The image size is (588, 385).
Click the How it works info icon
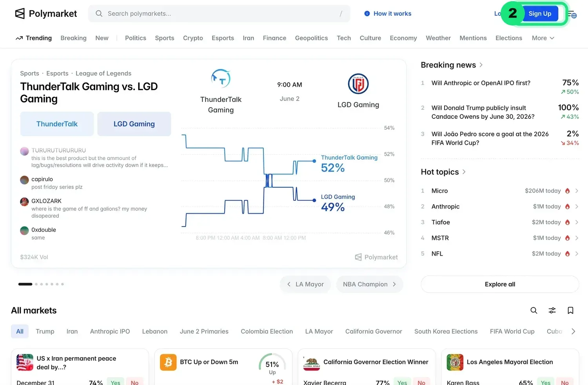pos(367,14)
